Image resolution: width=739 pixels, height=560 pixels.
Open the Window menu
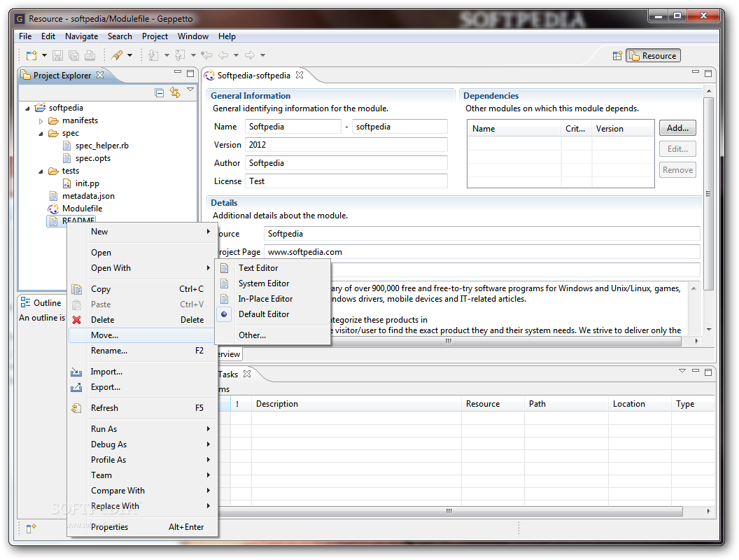pos(192,36)
